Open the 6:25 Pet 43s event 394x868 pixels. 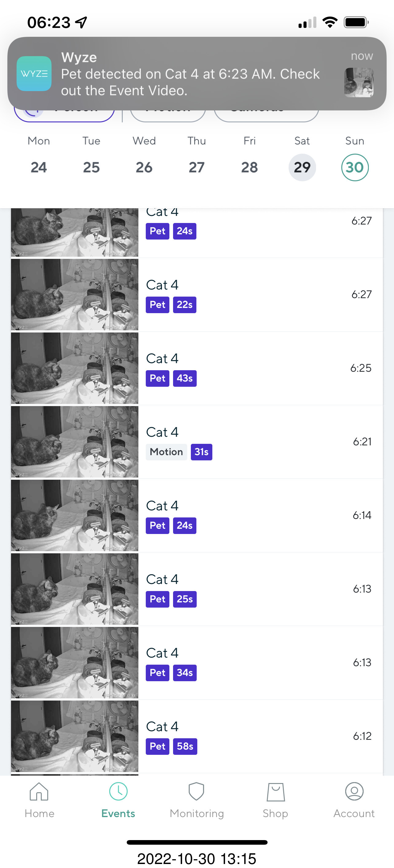(260, 368)
